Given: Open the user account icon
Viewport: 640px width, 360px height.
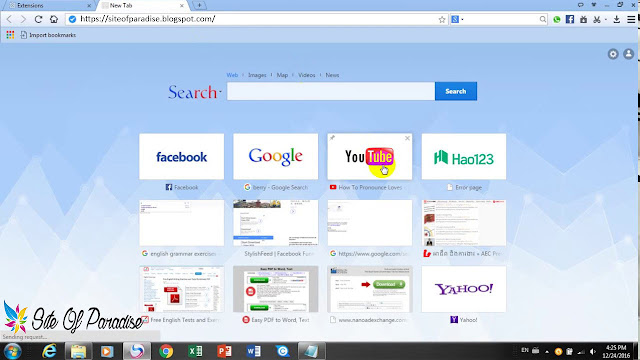Looking at the screenshot, I should point(629,54).
